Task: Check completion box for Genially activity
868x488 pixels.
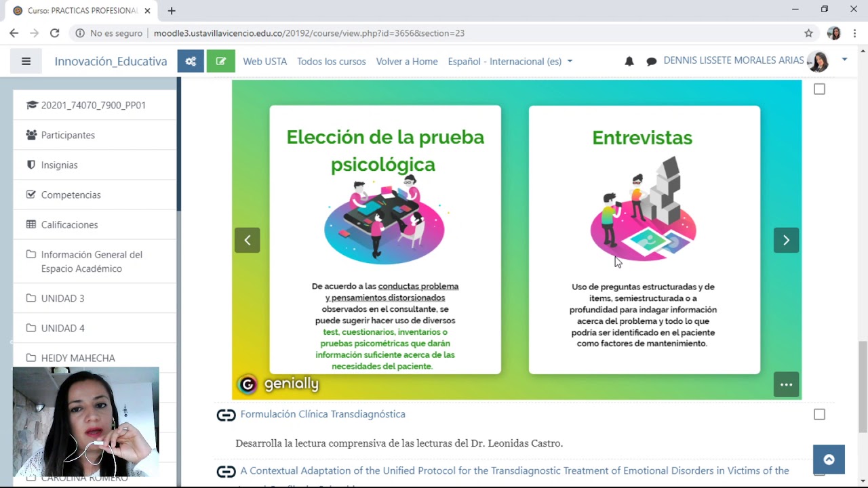Action: point(819,89)
